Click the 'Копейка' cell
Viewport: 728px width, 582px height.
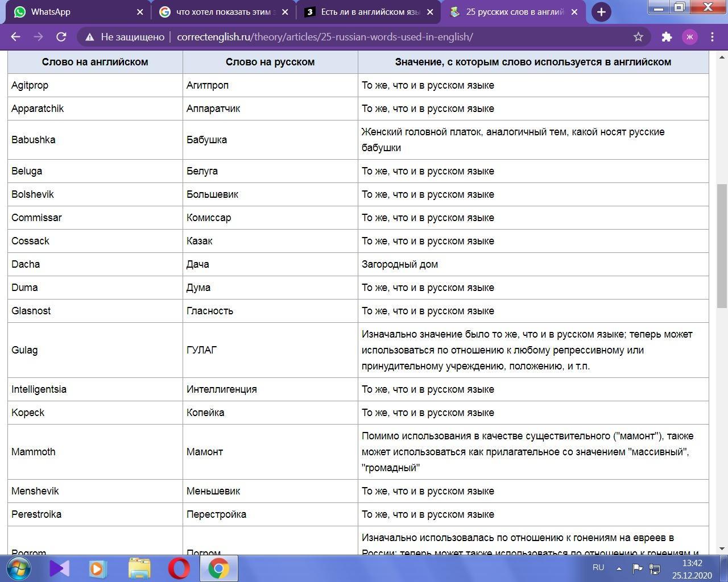click(270, 413)
